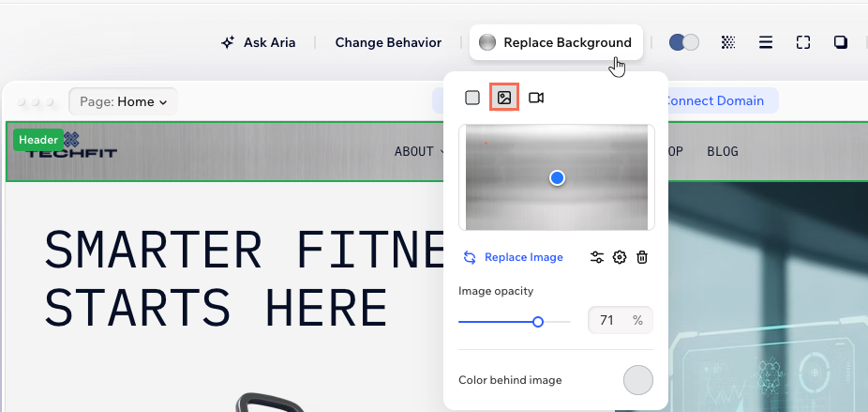Click the brushed metal image preview
Viewport: 868px width, 412px height.
(557, 176)
